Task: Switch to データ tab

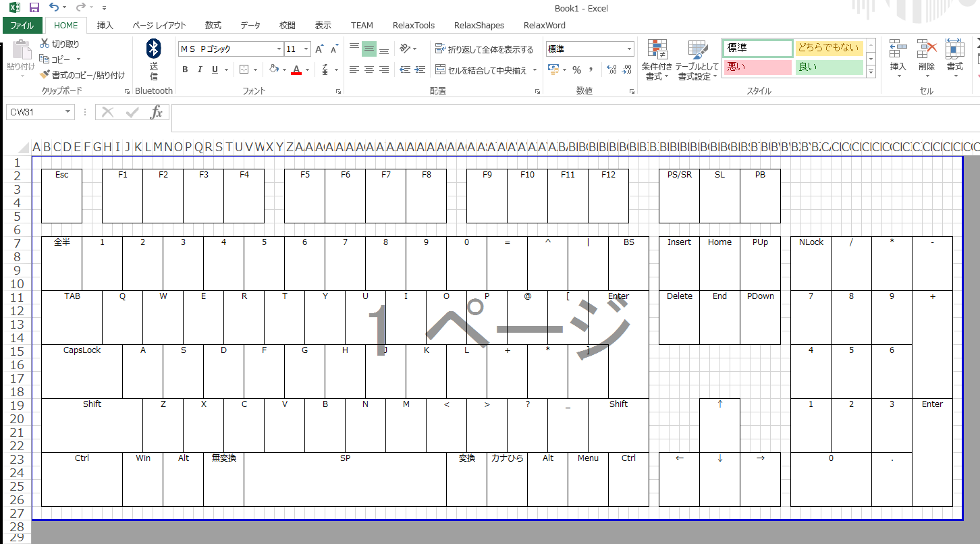Action: coord(250,26)
